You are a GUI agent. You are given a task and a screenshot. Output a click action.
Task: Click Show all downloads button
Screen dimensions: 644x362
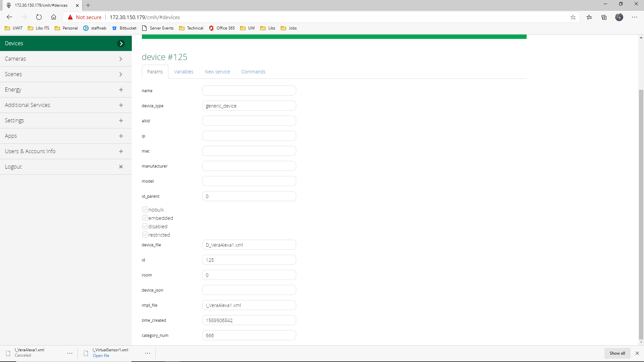pyautogui.click(x=617, y=353)
